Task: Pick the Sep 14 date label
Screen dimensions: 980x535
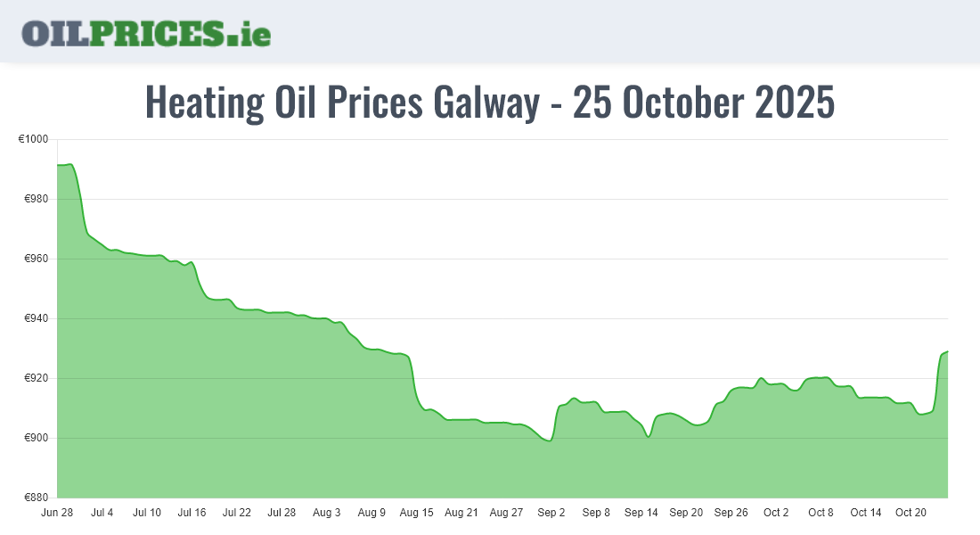Action: tap(641, 513)
